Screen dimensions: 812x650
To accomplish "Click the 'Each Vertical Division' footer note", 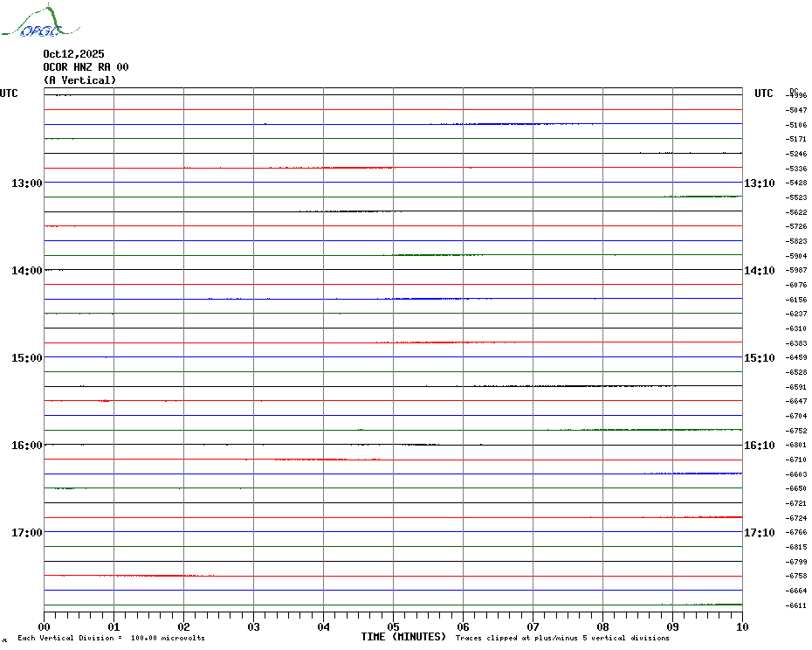I will pyautogui.click(x=111, y=638).
